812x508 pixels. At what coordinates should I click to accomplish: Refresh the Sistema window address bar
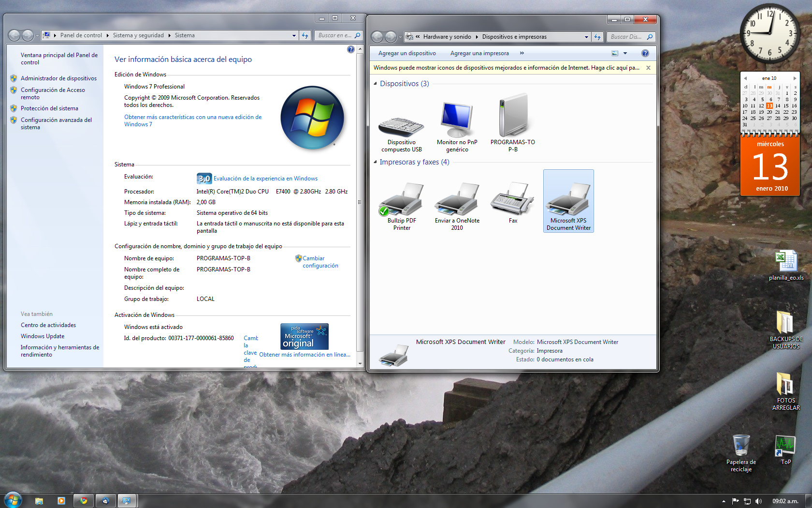305,35
